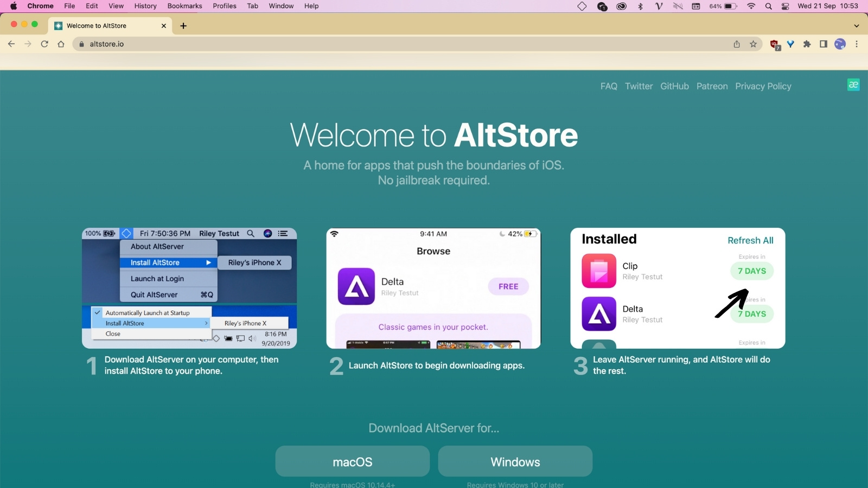Viewport: 868px width, 488px height.
Task: Open the Tab menu
Action: tap(252, 6)
